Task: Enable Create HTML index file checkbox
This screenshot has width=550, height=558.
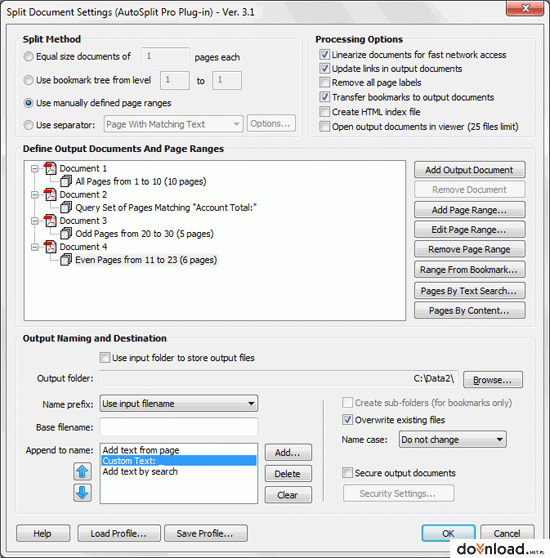Action: pos(324,112)
